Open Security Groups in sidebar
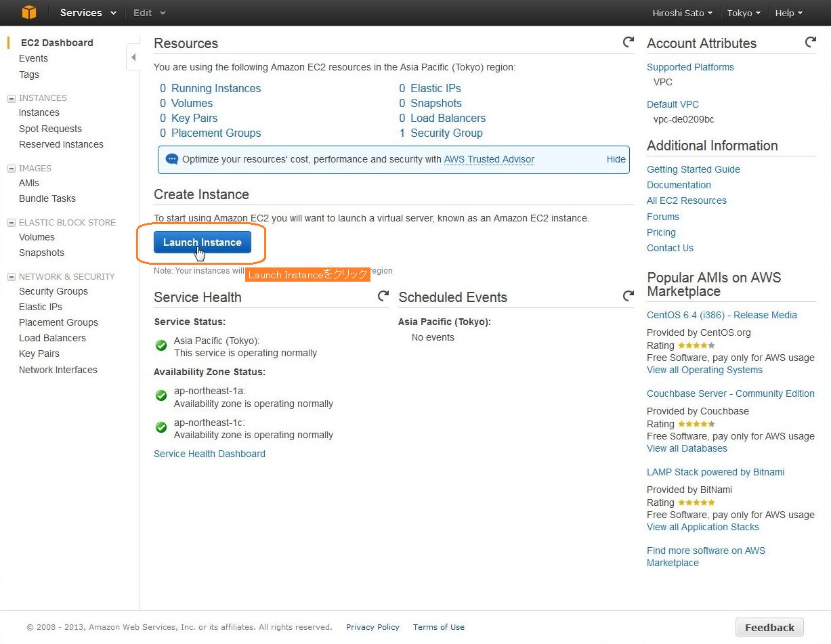 point(54,291)
